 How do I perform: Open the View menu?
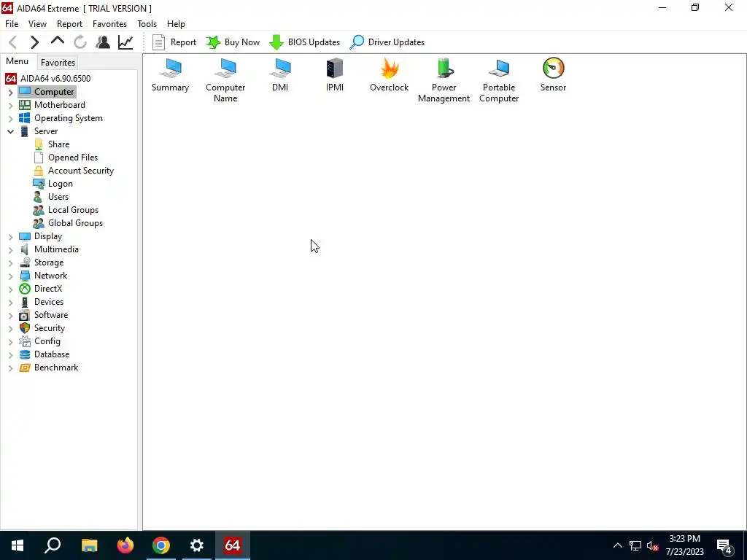pos(37,24)
